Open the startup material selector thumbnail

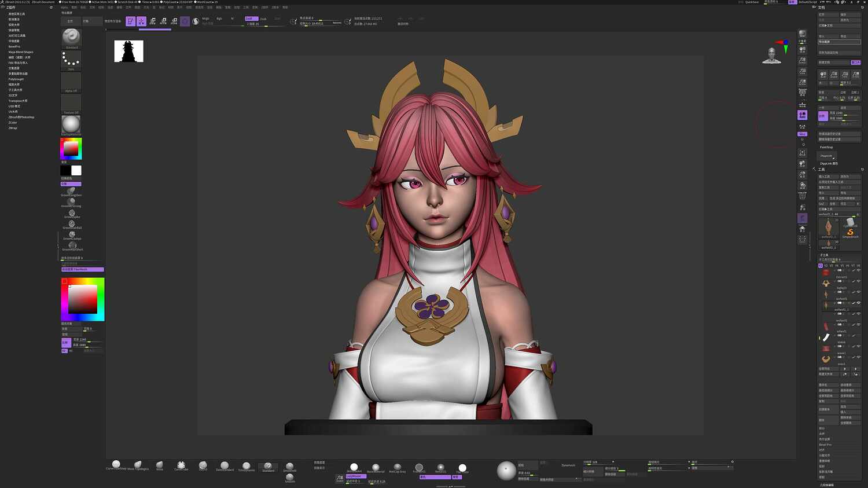[x=71, y=123]
